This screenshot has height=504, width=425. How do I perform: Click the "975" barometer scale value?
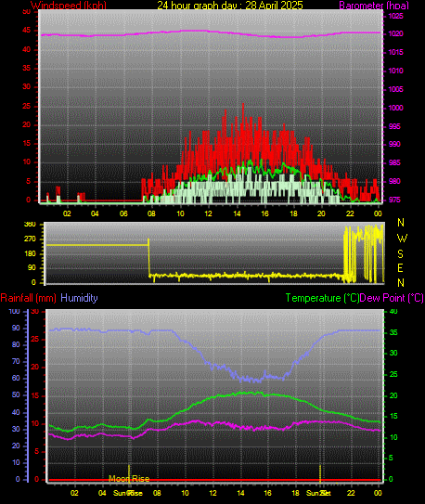click(x=394, y=200)
